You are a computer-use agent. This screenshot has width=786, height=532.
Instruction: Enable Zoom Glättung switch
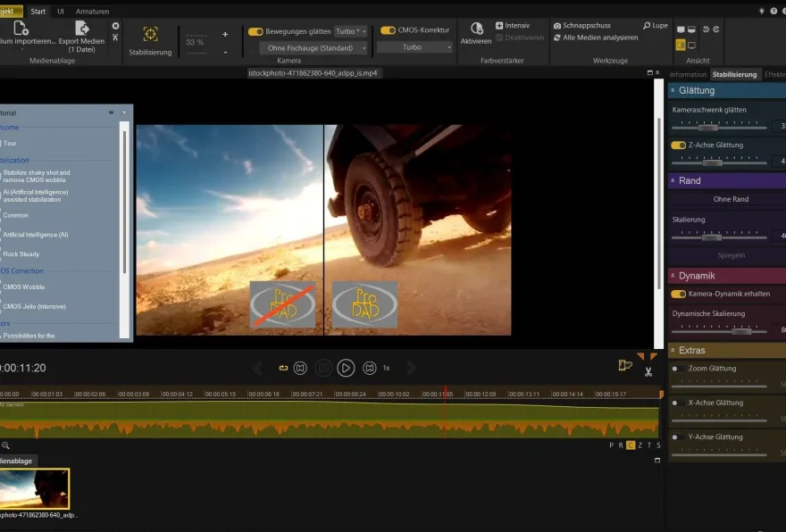coord(677,369)
